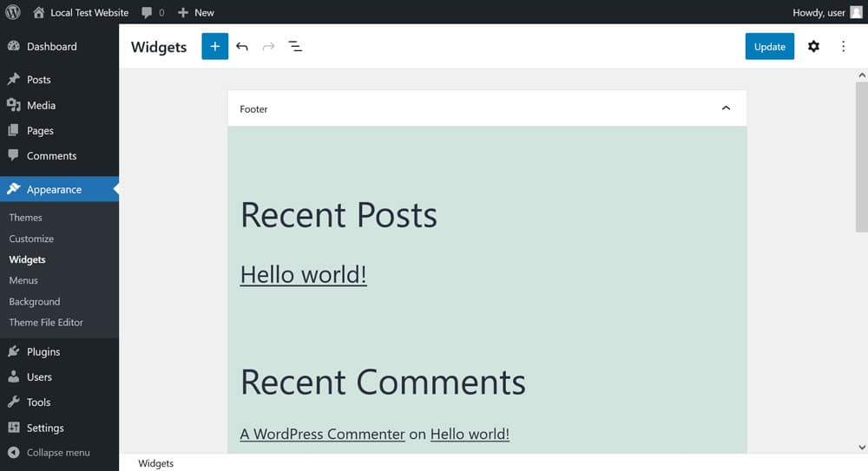The height and width of the screenshot is (471, 868).
Task: Open the three-dot options menu
Action: pos(843,47)
